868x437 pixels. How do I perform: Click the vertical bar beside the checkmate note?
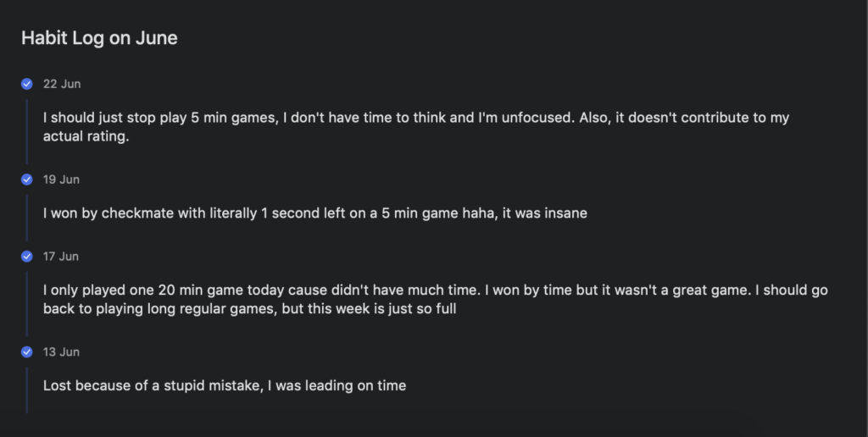click(x=27, y=214)
